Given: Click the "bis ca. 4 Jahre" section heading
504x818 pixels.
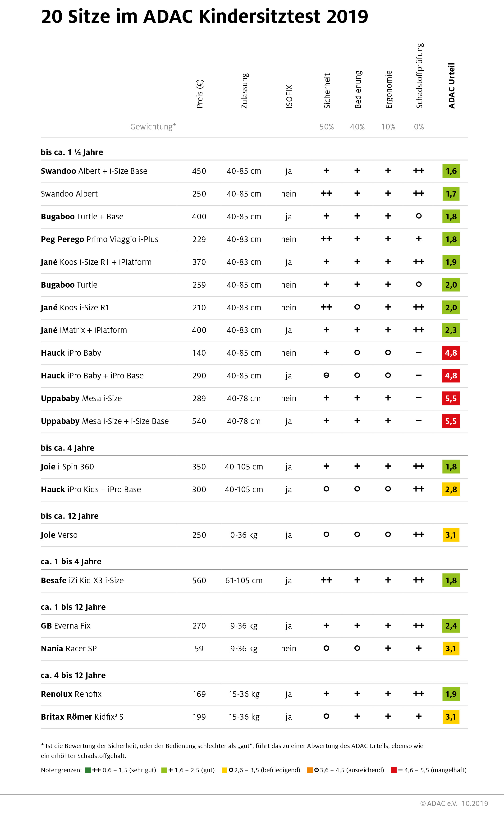Looking at the screenshot, I should (x=67, y=448).
